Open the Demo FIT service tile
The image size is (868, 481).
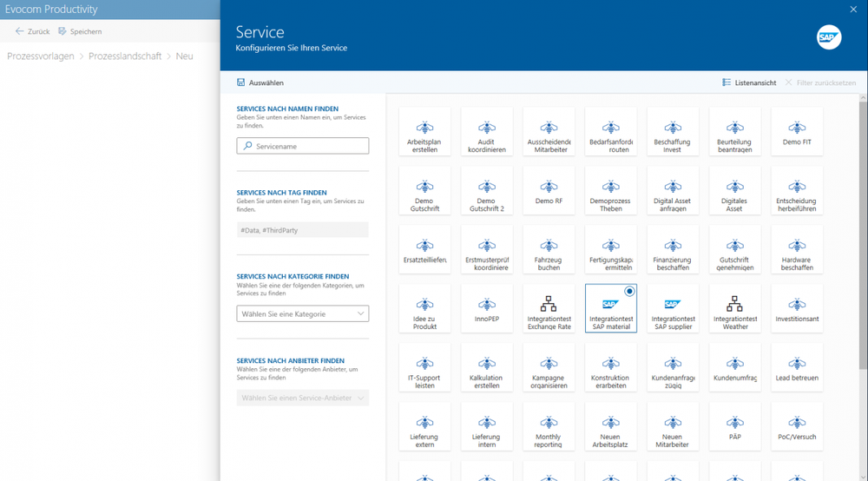(797, 133)
